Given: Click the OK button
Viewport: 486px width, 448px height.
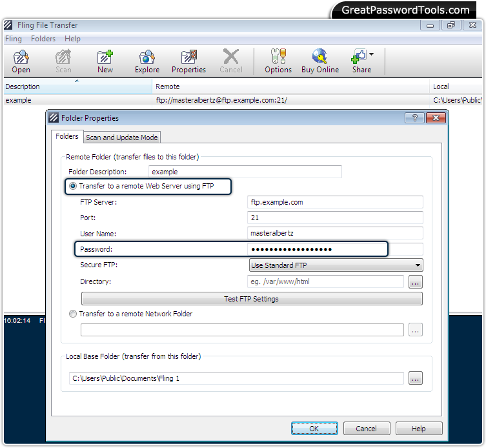Looking at the screenshot, I should pyautogui.click(x=314, y=429).
